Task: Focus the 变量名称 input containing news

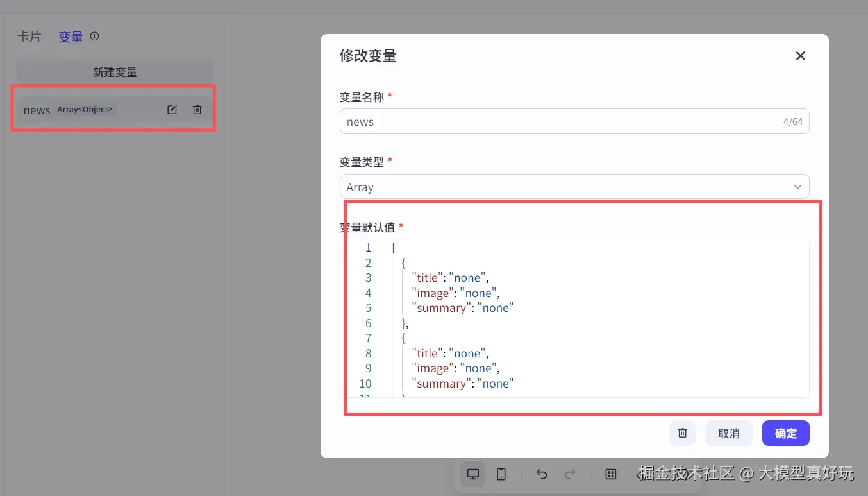Action: pyautogui.click(x=574, y=121)
